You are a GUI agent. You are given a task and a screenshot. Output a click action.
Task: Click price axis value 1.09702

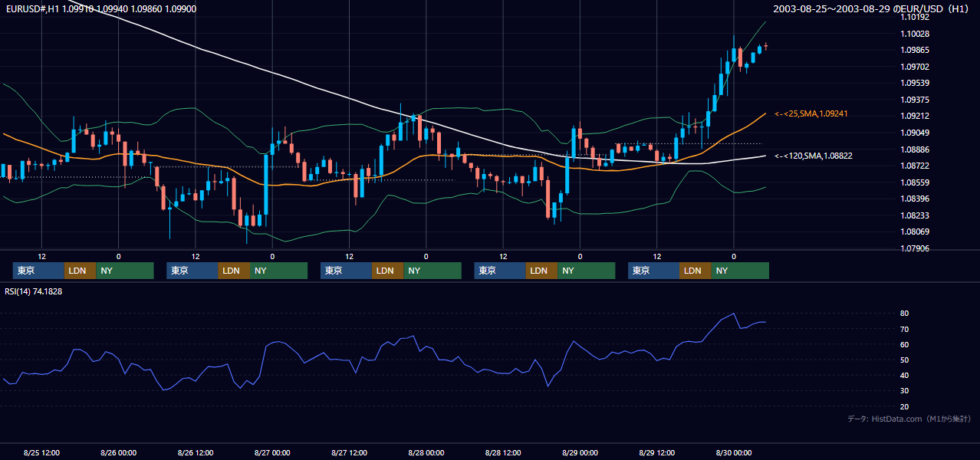(913, 67)
